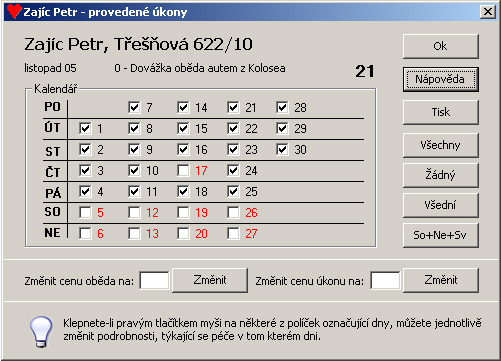Click the Tisk print button
This screenshot has height=361, width=501.
441,112
